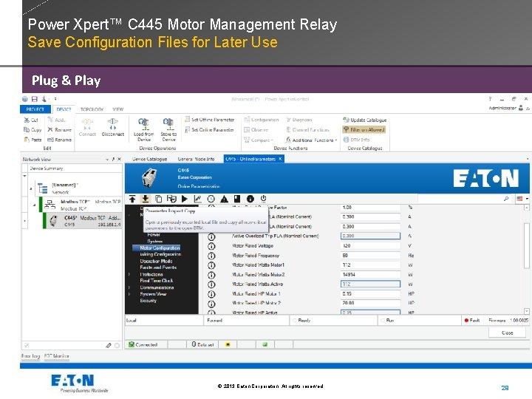Click the save icon in title bar
Screen dimensions: 532x399
pyautogui.click(x=35, y=99)
